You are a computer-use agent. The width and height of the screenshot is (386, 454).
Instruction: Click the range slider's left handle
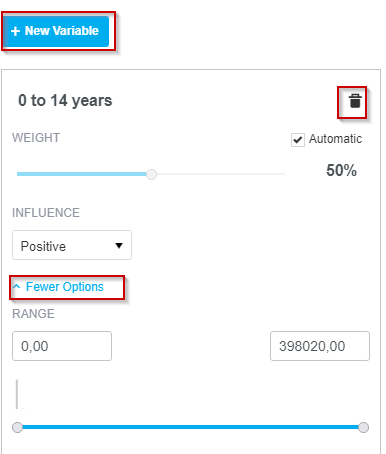tap(17, 427)
